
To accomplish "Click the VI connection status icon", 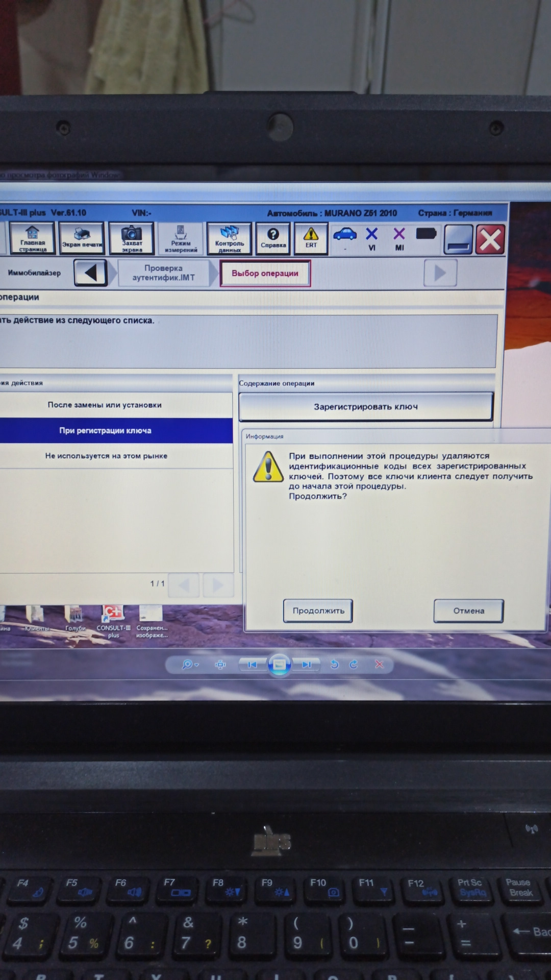I will [372, 239].
